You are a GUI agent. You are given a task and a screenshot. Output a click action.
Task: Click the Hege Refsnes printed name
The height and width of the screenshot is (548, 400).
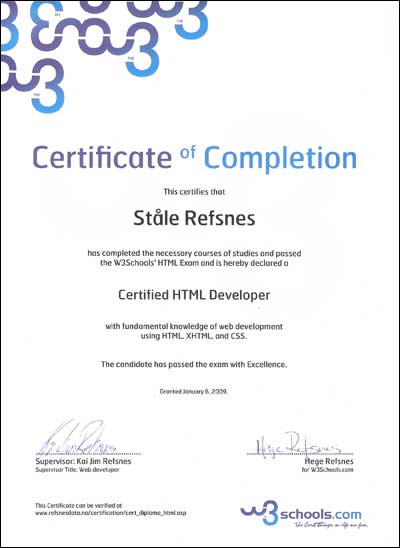tap(329, 461)
